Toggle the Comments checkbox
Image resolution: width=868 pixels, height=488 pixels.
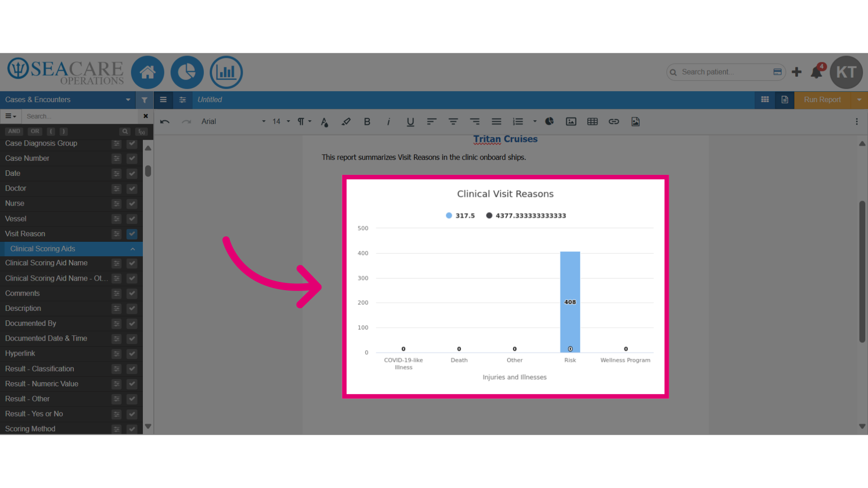(132, 294)
